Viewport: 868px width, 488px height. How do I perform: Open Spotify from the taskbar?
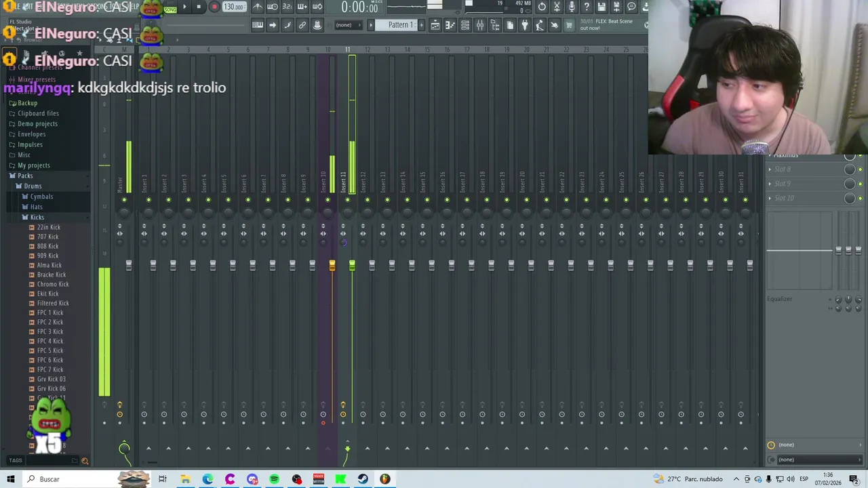pyautogui.click(x=274, y=479)
